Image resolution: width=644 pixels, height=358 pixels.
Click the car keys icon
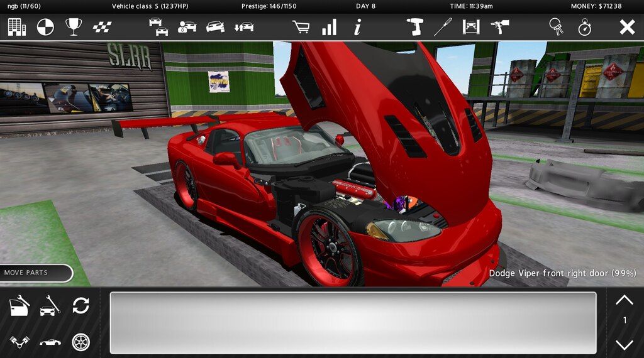pyautogui.click(x=556, y=27)
